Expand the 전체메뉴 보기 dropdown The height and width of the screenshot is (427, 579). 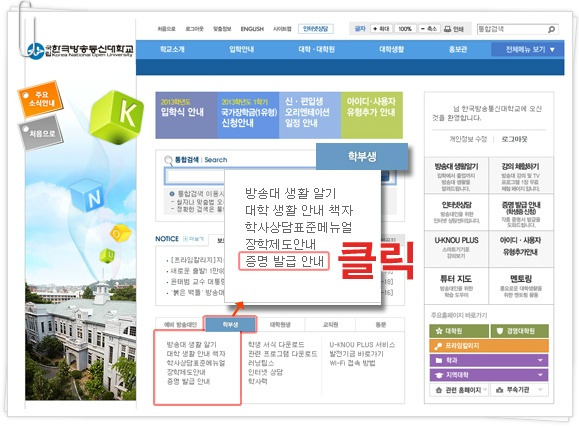coord(527,49)
